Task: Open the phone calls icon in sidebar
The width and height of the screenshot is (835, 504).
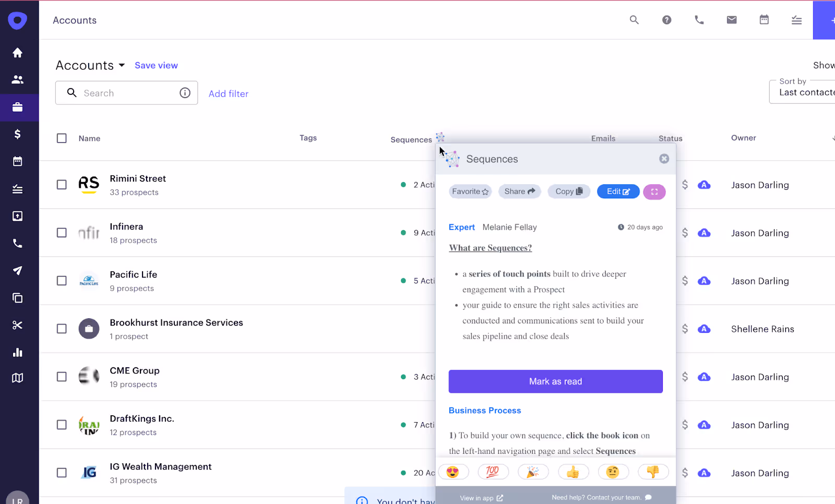Action: 17,243
